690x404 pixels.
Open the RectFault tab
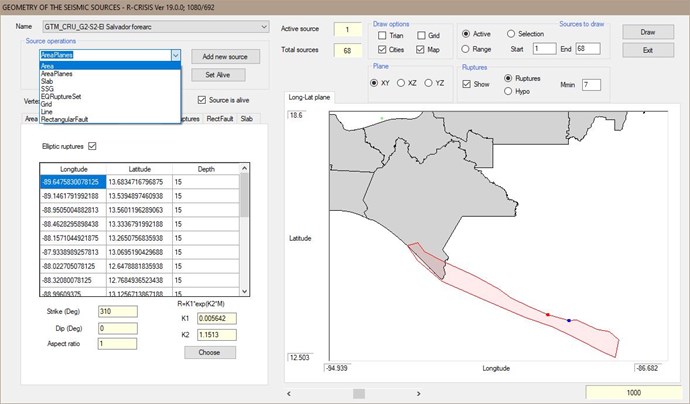pyautogui.click(x=220, y=119)
